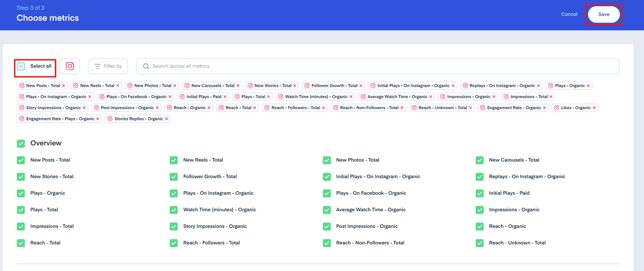
Task: Open the Filter by dropdown
Action: (108, 66)
